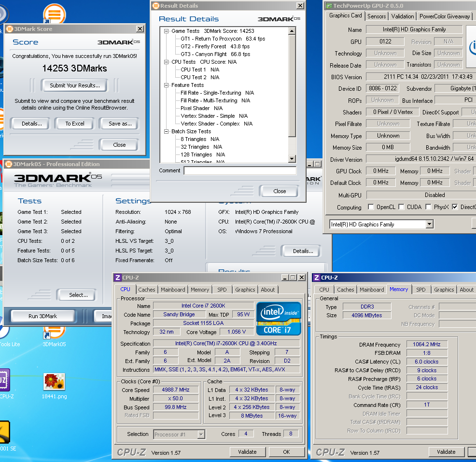Screen dimensions: 476x462
Task: Enable the OpenCL checkbox in GPU-Z
Action: tap(371, 207)
